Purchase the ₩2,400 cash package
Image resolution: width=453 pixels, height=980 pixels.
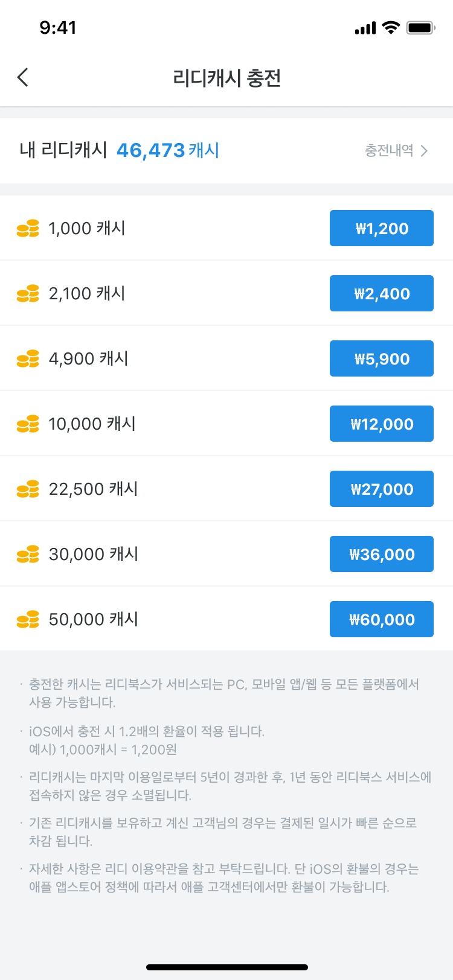pos(382,293)
